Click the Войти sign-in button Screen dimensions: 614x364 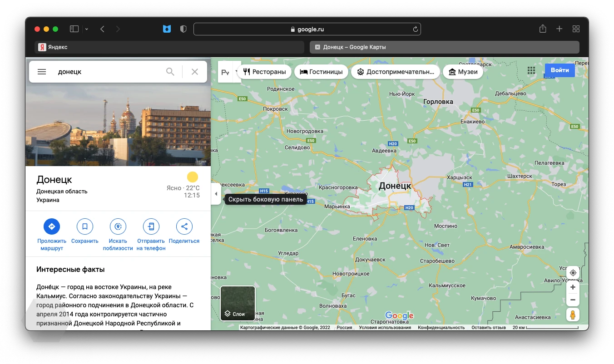[x=560, y=70]
